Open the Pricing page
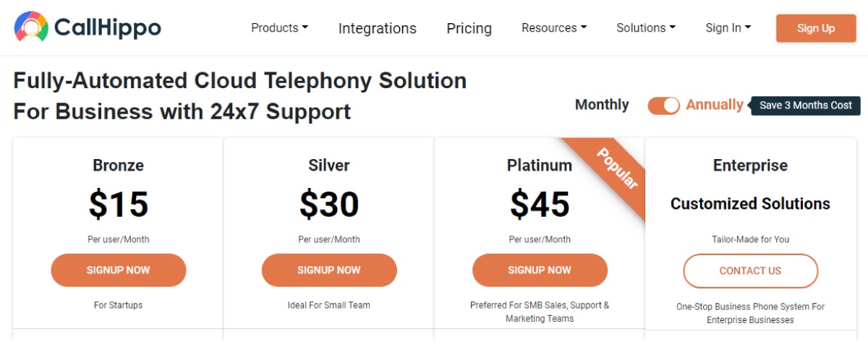This screenshot has width=868, height=347. click(x=469, y=28)
